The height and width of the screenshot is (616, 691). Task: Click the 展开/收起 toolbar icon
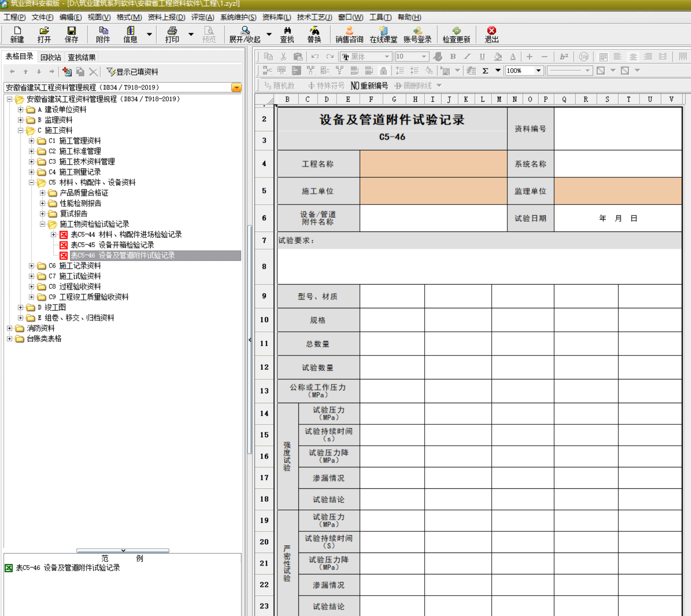pos(245,35)
